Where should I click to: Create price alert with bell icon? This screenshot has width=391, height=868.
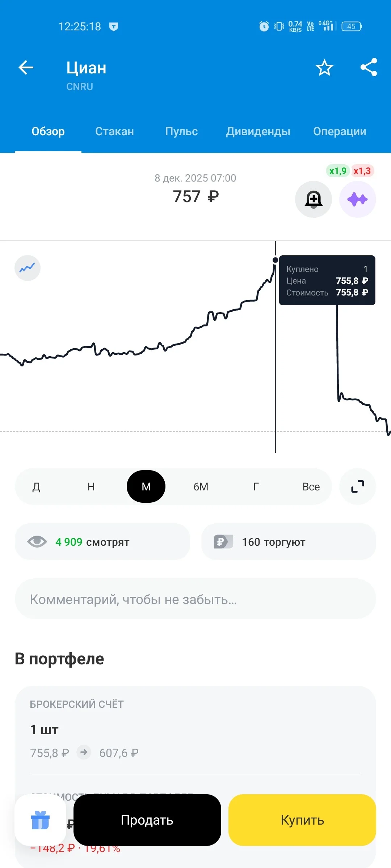(314, 199)
